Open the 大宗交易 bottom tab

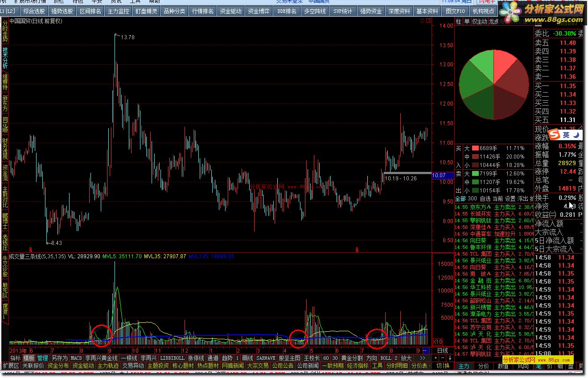[x=258, y=366]
